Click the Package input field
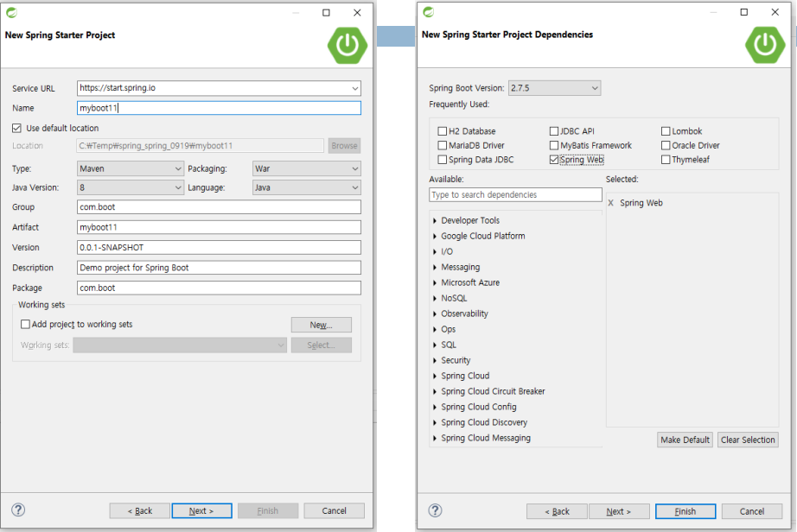797x532 pixels. pos(219,288)
